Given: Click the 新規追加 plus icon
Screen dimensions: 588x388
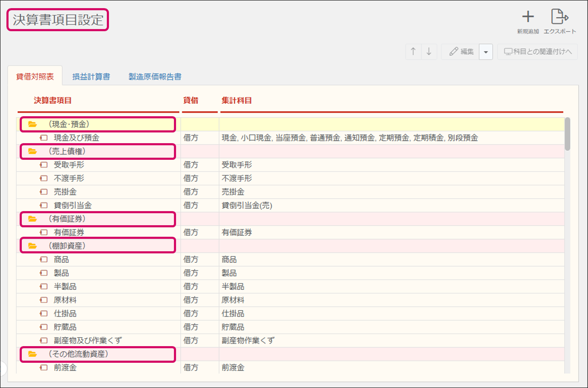Looking at the screenshot, I should [528, 17].
